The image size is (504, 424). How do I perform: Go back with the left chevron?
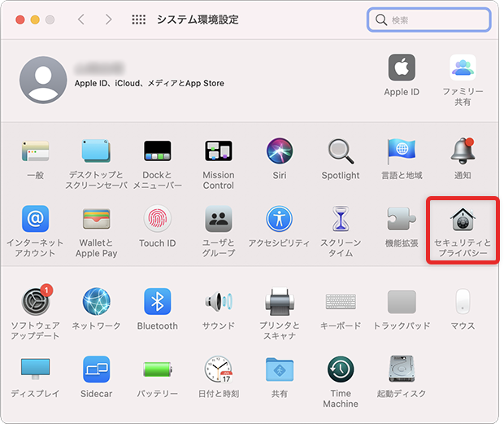(x=81, y=20)
